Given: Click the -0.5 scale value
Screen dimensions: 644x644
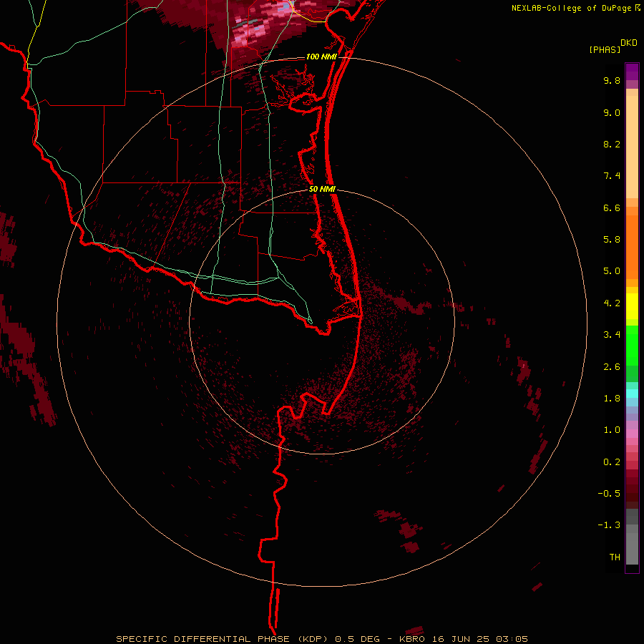Looking at the screenshot, I should [609, 494].
